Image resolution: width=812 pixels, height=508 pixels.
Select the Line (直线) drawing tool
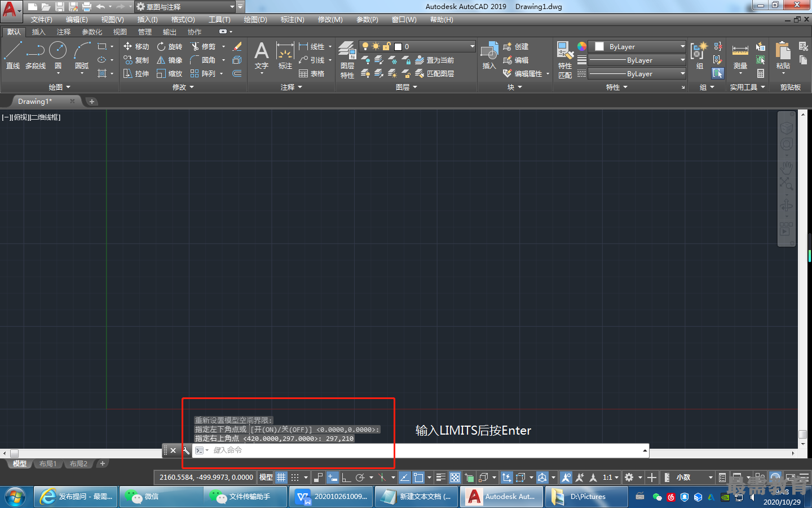pyautogui.click(x=12, y=55)
